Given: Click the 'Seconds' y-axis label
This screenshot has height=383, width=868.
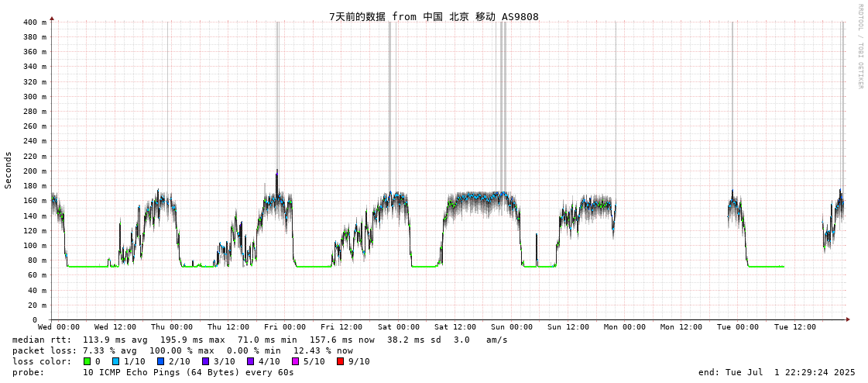Looking at the screenshot, I should coord(9,170).
